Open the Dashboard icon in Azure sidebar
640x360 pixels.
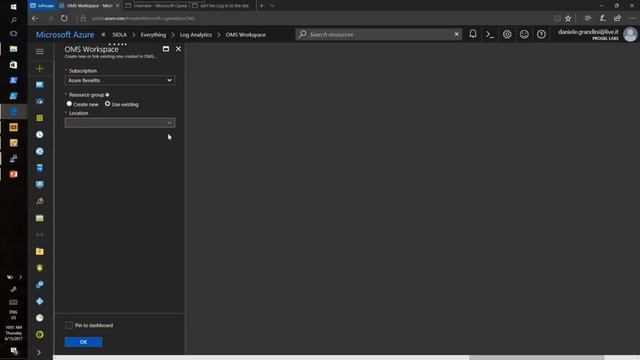pyautogui.click(x=40, y=85)
